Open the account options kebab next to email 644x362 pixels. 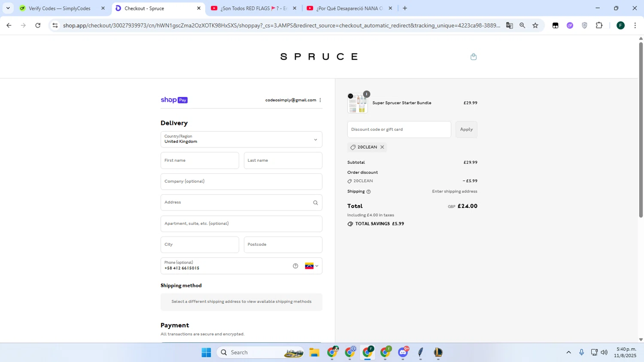click(320, 100)
